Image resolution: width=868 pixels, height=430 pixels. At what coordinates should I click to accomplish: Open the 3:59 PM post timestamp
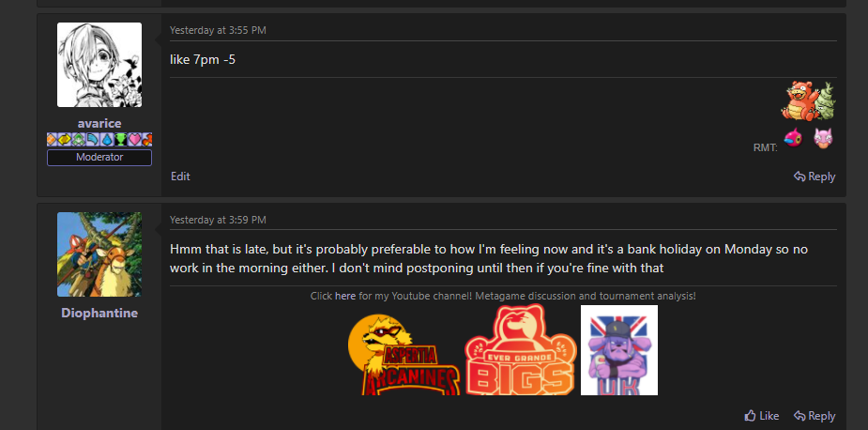218,220
